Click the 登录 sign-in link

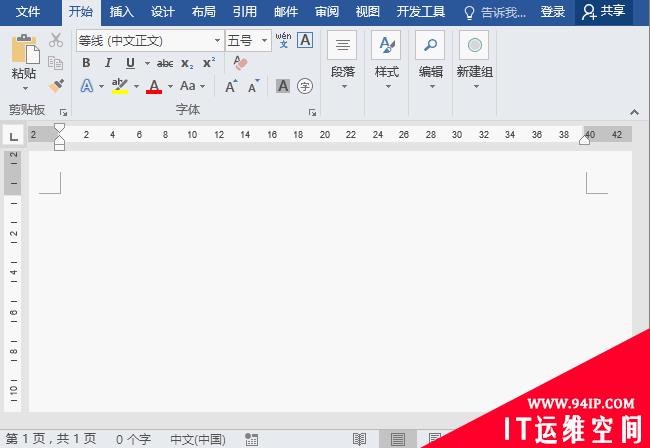[x=553, y=12]
